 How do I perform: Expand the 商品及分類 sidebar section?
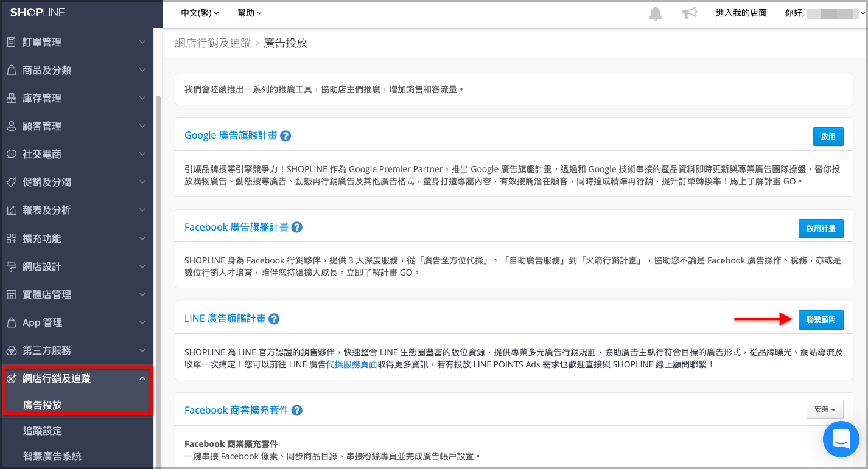[77, 70]
